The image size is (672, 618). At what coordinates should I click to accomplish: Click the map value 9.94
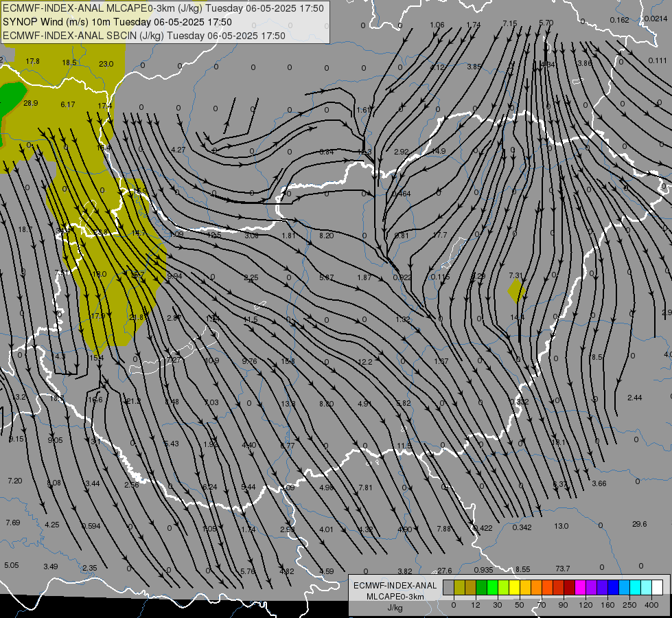click(174, 276)
